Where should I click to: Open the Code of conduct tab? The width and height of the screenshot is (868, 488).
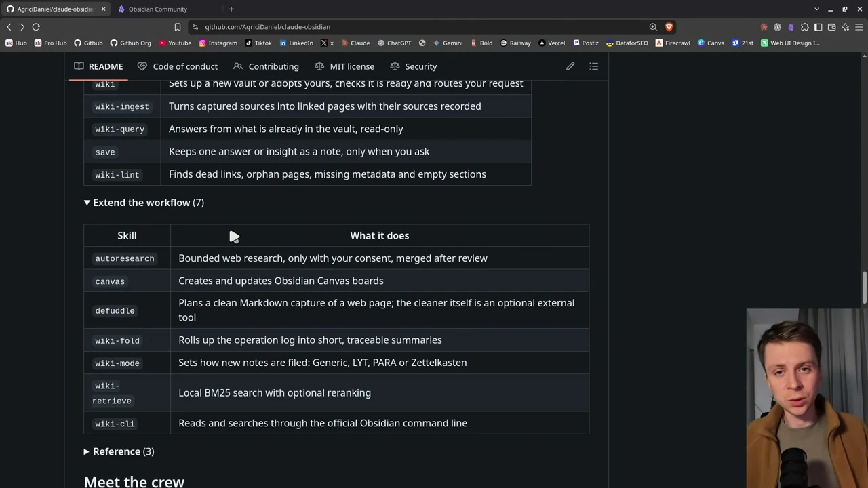(178, 66)
